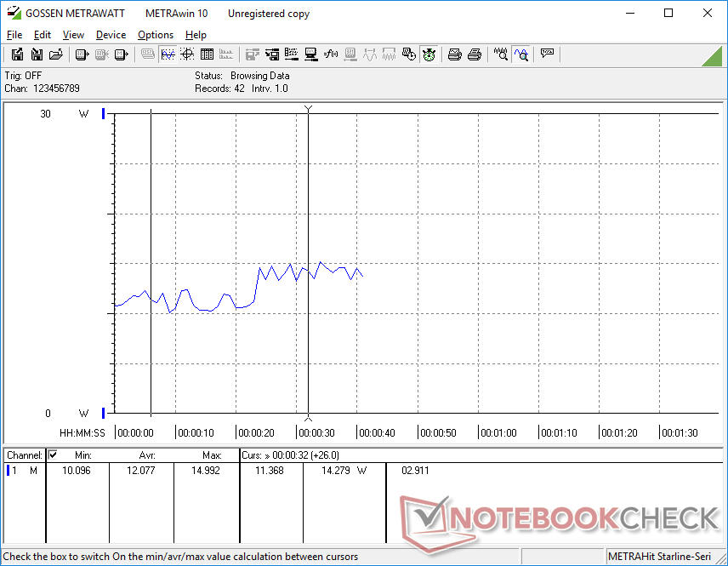The width and height of the screenshot is (728, 566).
Task: Click the grayed disk parameter export icon
Action: 252,54
